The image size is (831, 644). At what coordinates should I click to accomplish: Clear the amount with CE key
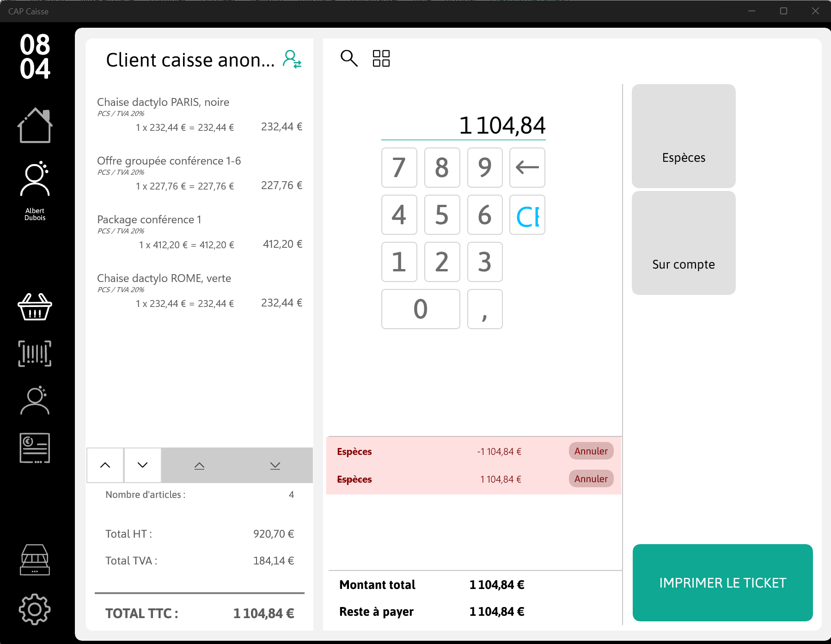pos(527,215)
